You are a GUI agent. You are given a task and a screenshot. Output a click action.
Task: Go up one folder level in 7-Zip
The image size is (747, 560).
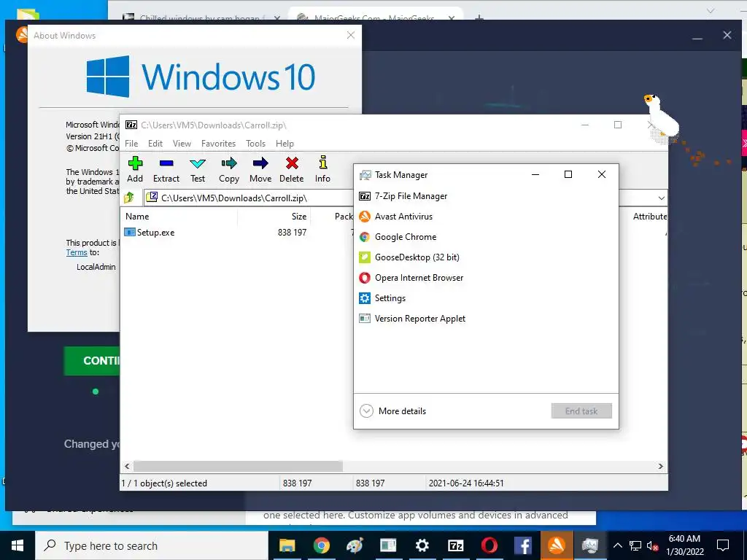pos(129,198)
